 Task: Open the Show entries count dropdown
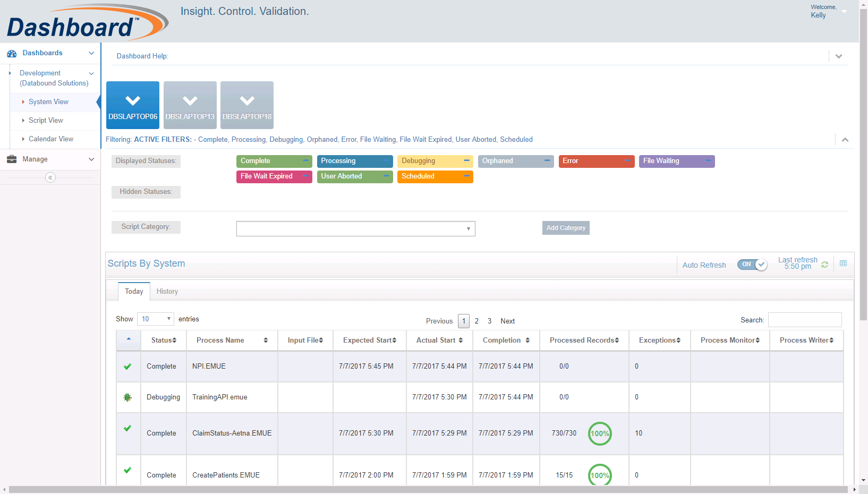point(156,319)
